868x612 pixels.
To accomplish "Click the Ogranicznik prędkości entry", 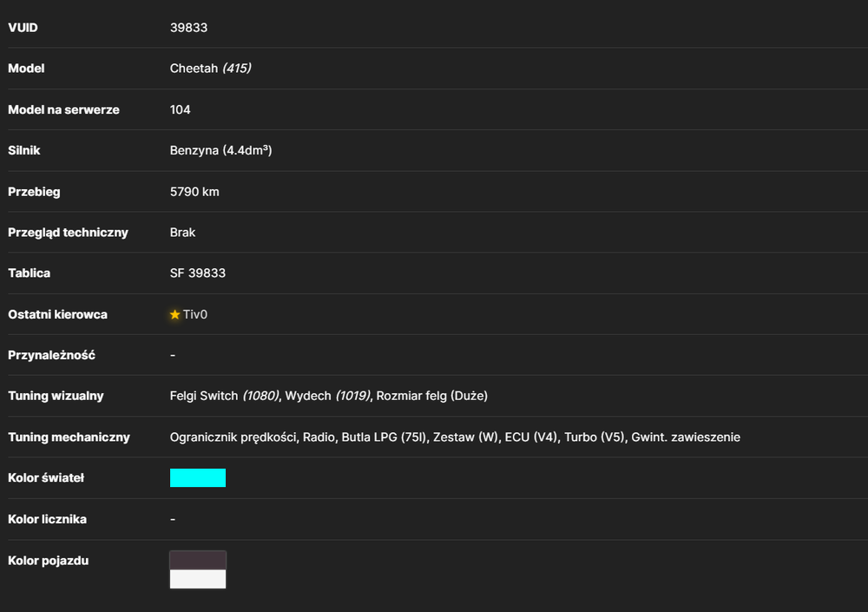I will pyautogui.click(x=233, y=438).
